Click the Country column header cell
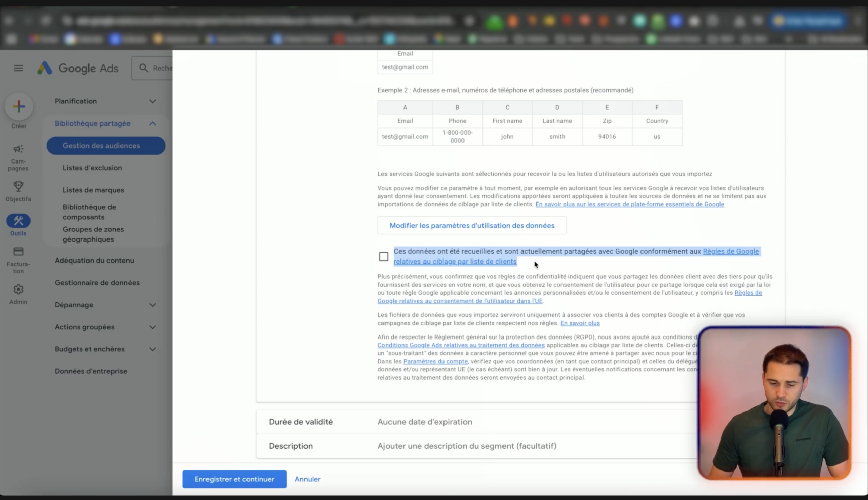The width and height of the screenshot is (868, 500). point(657,121)
